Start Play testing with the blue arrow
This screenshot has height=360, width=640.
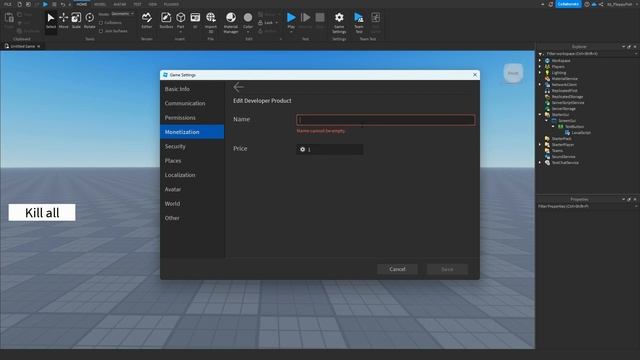[x=291, y=18]
